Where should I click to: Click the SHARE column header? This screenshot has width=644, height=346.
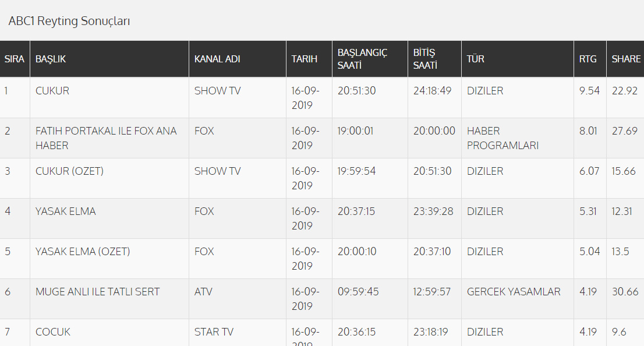[626, 59]
